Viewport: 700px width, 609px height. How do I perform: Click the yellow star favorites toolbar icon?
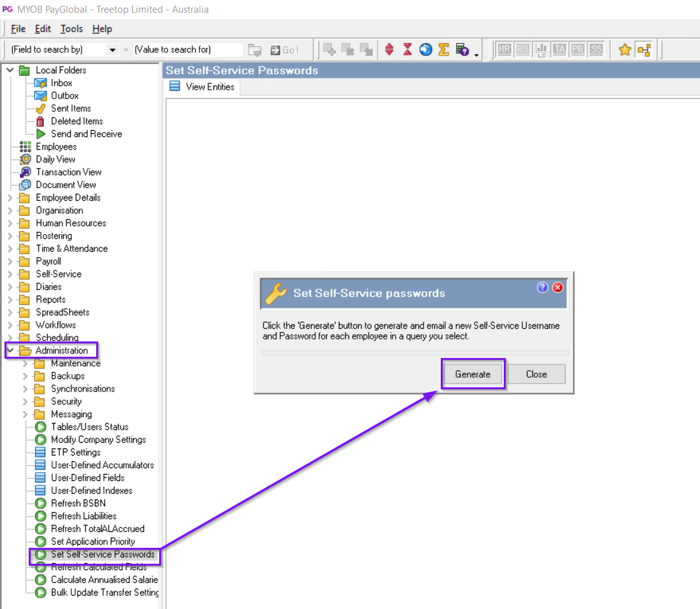pos(625,50)
